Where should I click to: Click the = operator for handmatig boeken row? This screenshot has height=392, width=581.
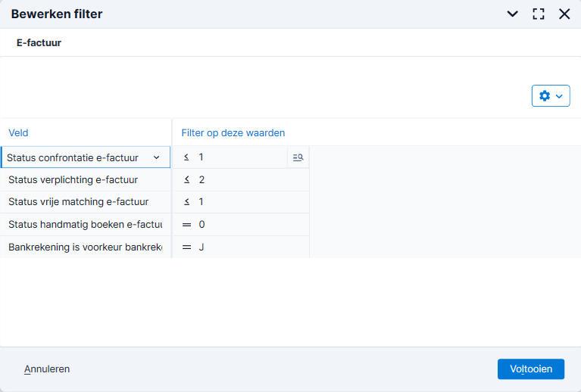click(x=187, y=225)
